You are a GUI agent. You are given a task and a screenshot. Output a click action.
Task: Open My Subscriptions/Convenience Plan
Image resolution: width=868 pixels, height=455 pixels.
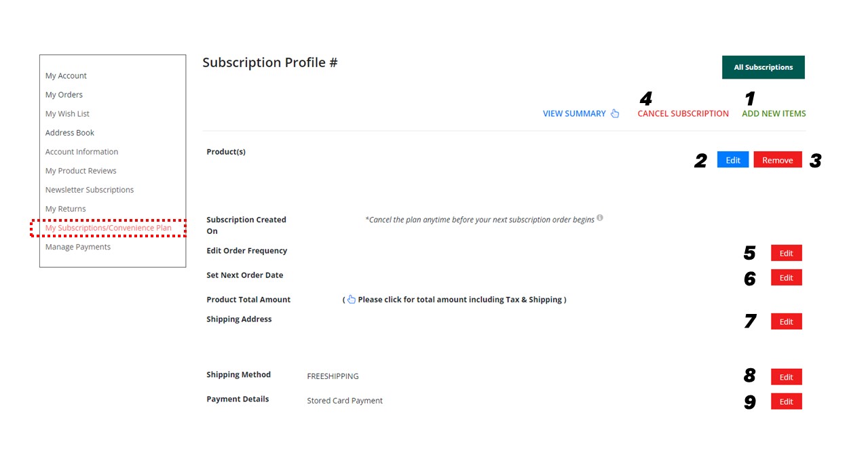[109, 228]
